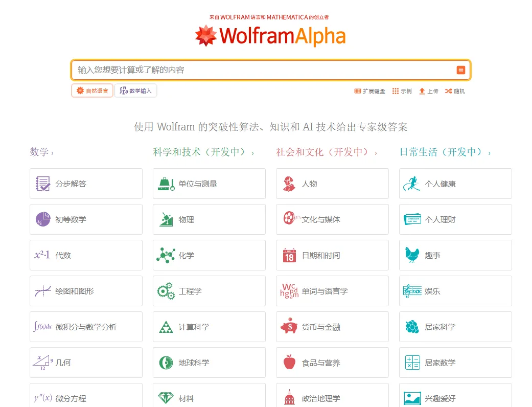Switch to 自然语言 input mode
532x407 pixels.
pyautogui.click(x=92, y=91)
